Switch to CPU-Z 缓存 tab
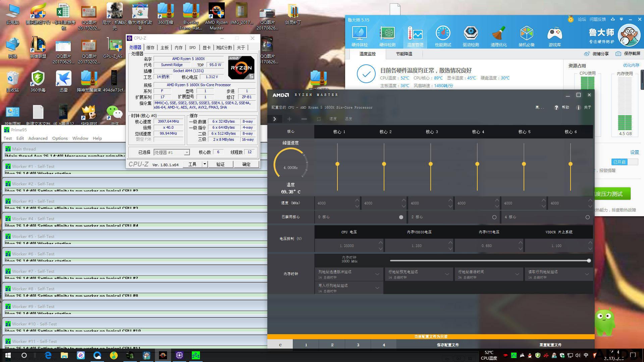This screenshot has width=644, height=362. click(150, 48)
